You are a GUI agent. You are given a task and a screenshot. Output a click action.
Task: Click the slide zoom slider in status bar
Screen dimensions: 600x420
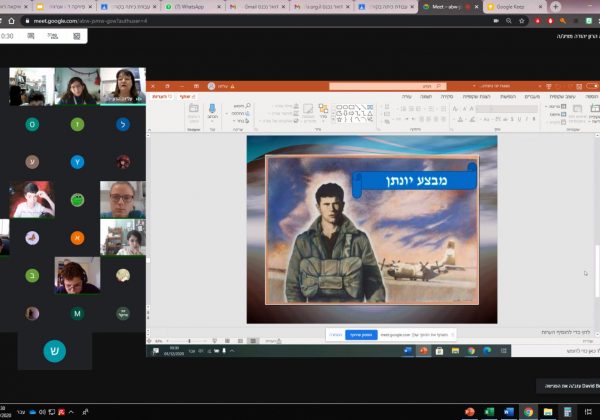pyautogui.click(x=188, y=340)
